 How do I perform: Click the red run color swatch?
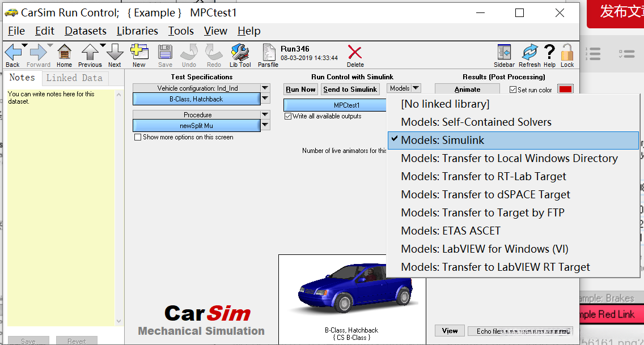tap(566, 89)
